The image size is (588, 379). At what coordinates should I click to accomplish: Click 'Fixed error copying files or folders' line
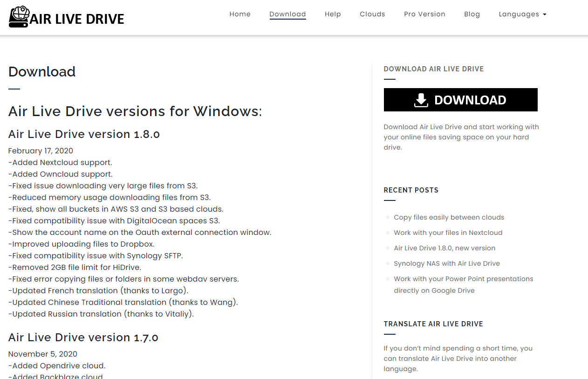123,279
